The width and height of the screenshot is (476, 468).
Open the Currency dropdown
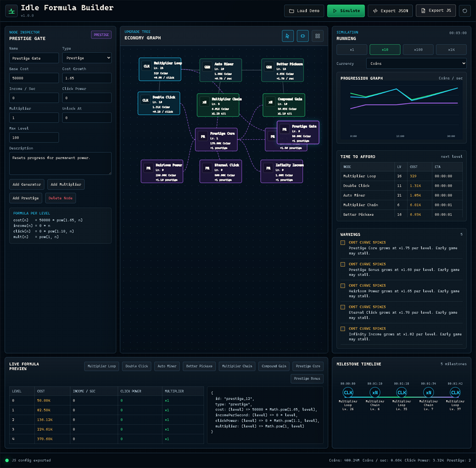point(416,64)
